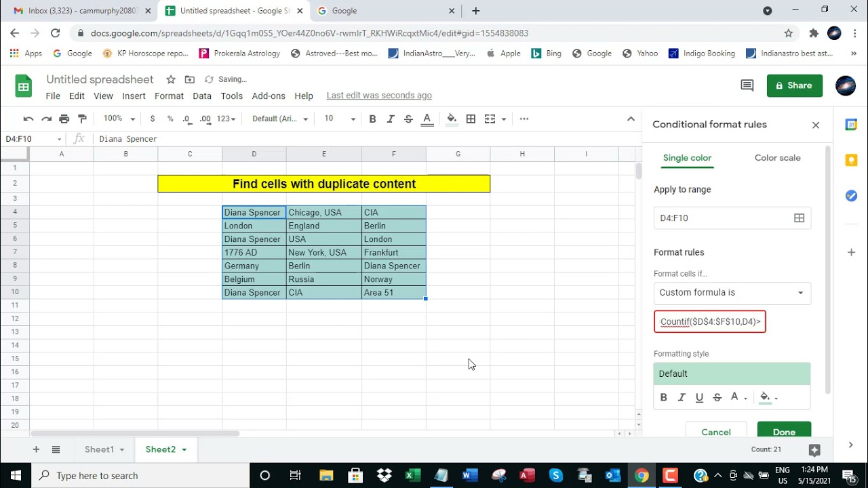Switch to the Single color tab
The width and height of the screenshot is (868, 488).
pos(687,158)
